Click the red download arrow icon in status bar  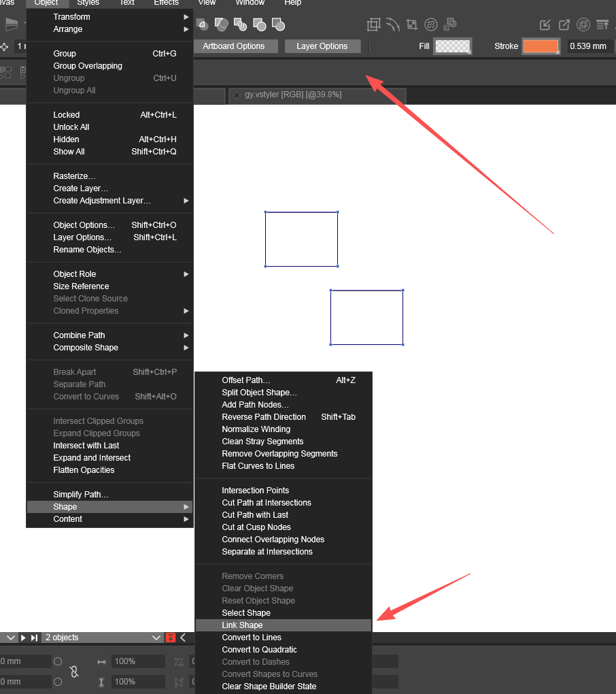pyautogui.click(x=171, y=638)
